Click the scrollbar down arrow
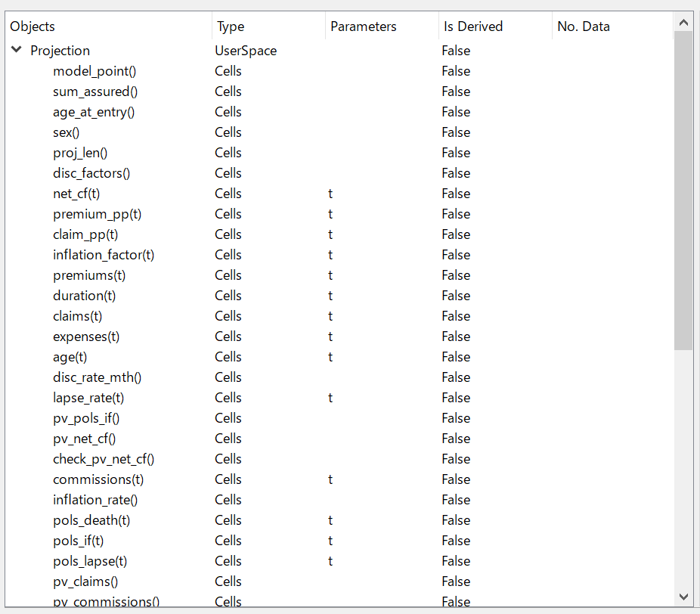The height and width of the screenshot is (614, 700). tap(683, 596)
